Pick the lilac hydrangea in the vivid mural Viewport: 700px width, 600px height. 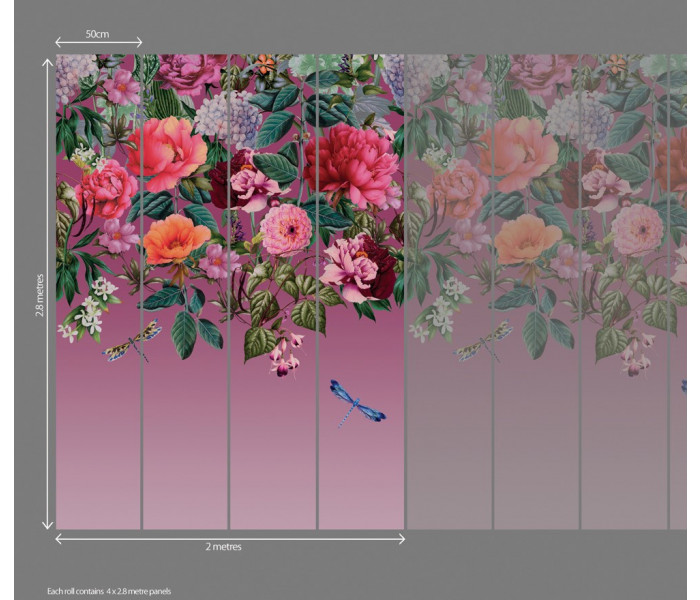click(x=228, y=118)
